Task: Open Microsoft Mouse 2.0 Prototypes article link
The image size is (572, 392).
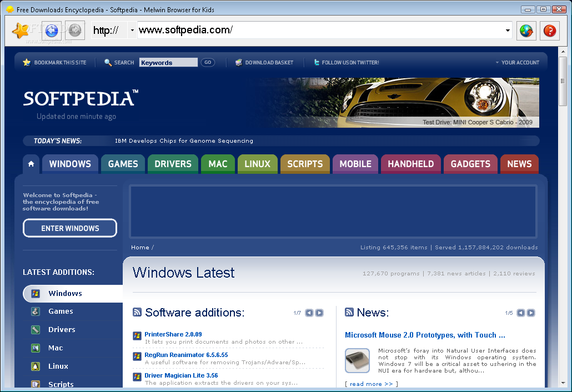Action: [425, 335]
